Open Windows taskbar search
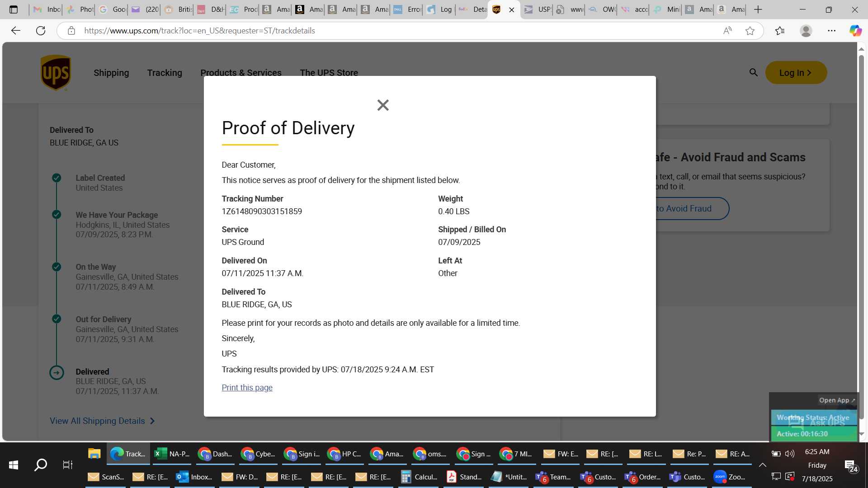 [x=41, y=465]
